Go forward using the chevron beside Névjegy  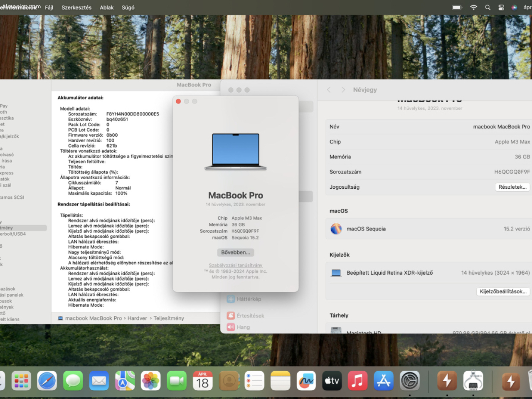343,90
